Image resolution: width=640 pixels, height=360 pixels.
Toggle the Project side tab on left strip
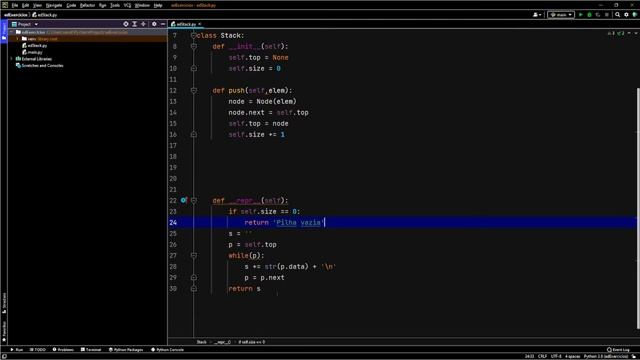4,31
